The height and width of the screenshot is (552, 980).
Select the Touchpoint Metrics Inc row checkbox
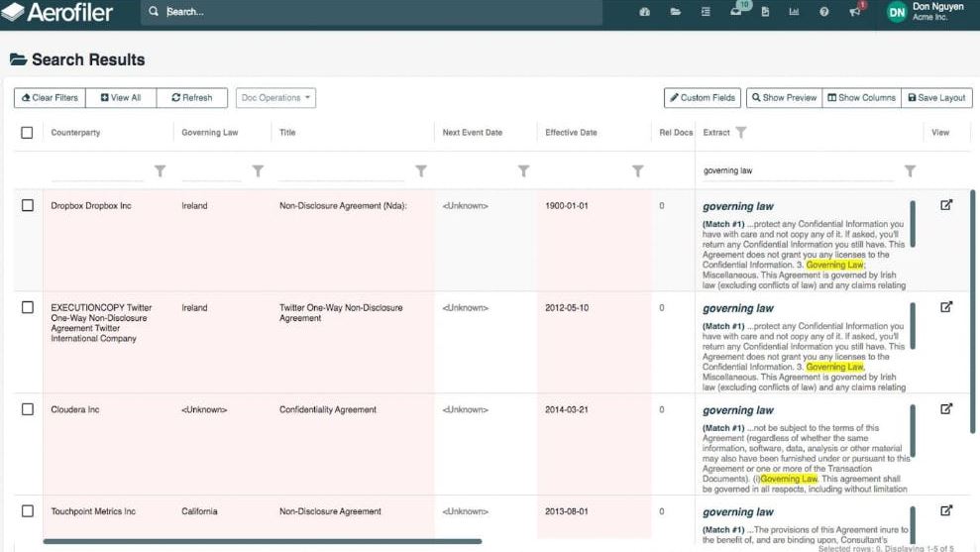tap(28, 510)
